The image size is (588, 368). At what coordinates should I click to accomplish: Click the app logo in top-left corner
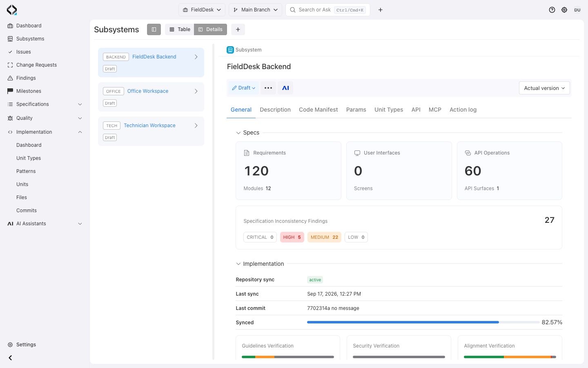12,10
